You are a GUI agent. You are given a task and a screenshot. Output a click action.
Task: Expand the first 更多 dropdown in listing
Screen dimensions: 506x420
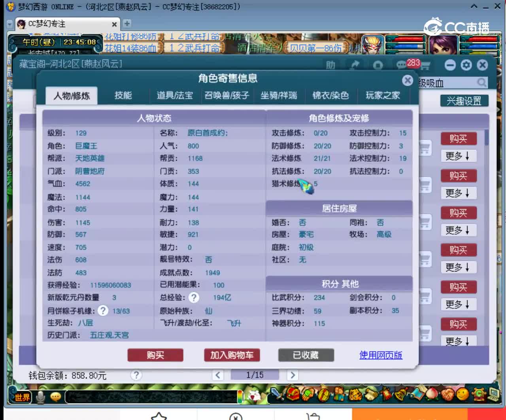(x=459, y=156)
